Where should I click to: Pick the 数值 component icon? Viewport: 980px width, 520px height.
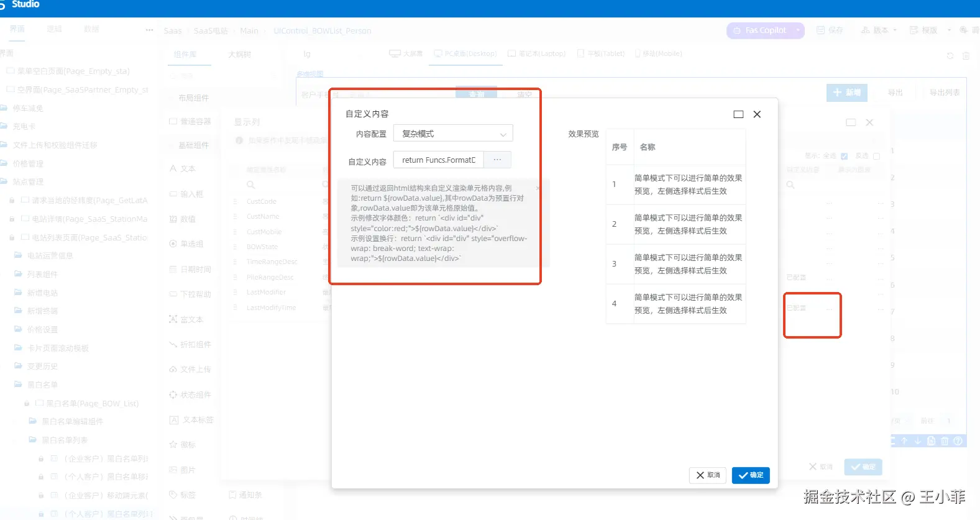point(173,219)
